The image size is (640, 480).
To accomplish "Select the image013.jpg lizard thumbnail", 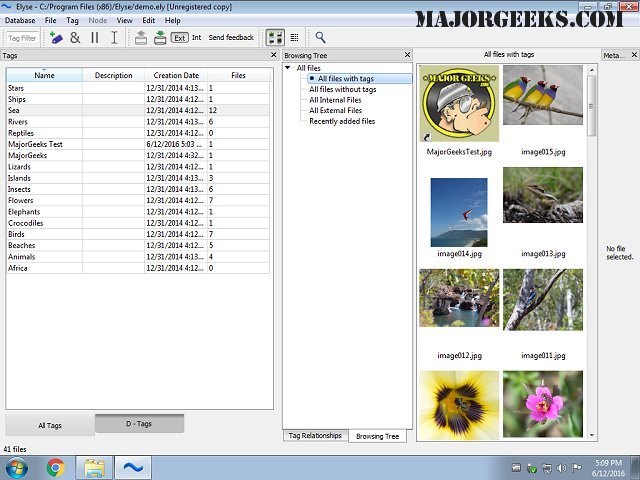I will coord(543,195).
